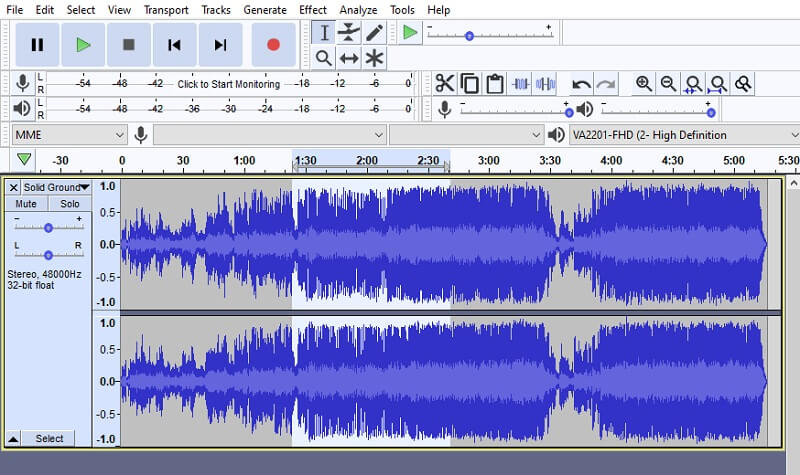Mute the Solid Ground track
Screen dimensions: 800x475
pyautogui.click(x=26, y=204)
